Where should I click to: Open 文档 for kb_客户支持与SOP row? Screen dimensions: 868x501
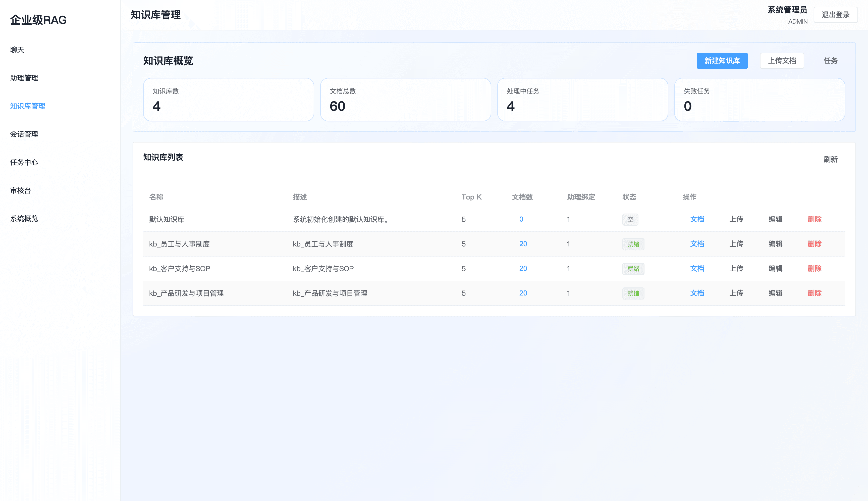click(697, 268)
